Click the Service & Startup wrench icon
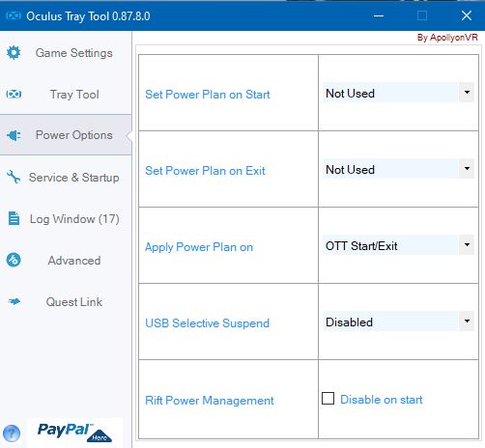Image resolution: width=485 pixels, height=448 pixels. 14,177
